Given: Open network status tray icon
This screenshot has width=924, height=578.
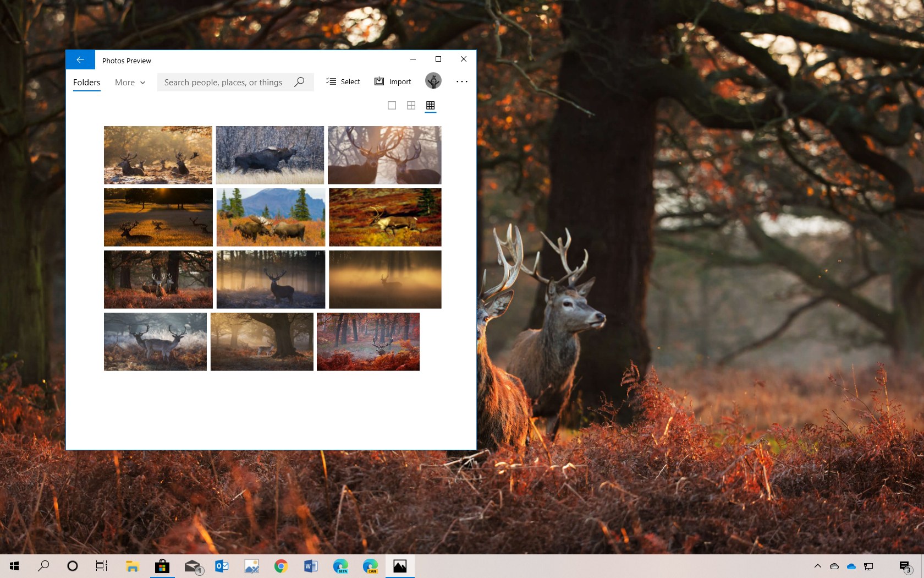Looking at the screenshot, I should 868,566.
